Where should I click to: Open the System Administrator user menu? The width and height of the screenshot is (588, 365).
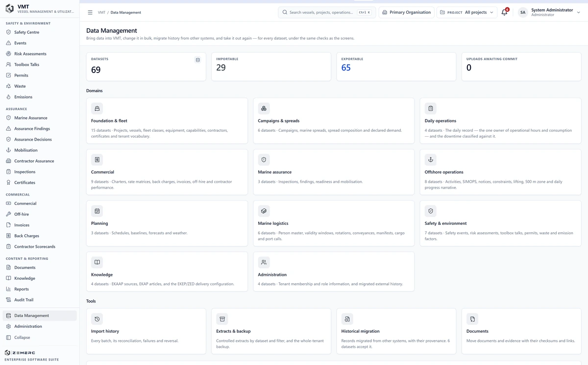(549, 12)
